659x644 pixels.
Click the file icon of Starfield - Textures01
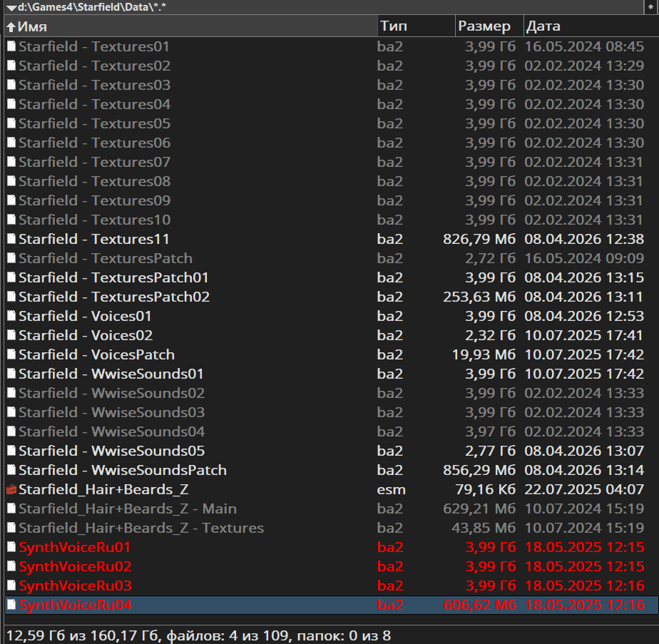coord(11,47)
